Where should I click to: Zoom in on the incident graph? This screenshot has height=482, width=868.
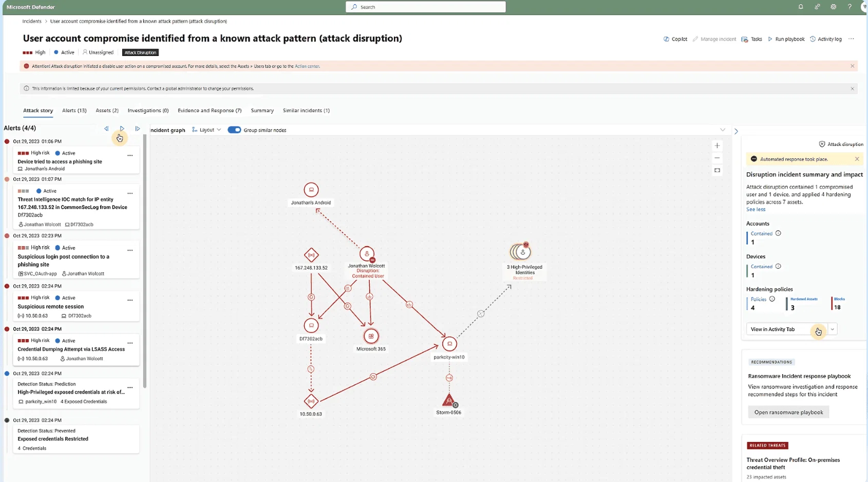[717, 145]
